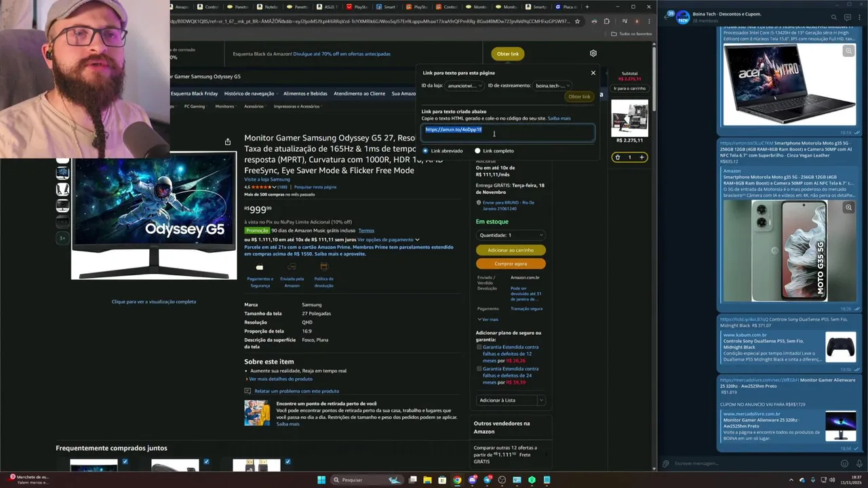Screen dimensions: 868x488
Task: Remove the cart item with the trash icon
Action: click(617, 157)
